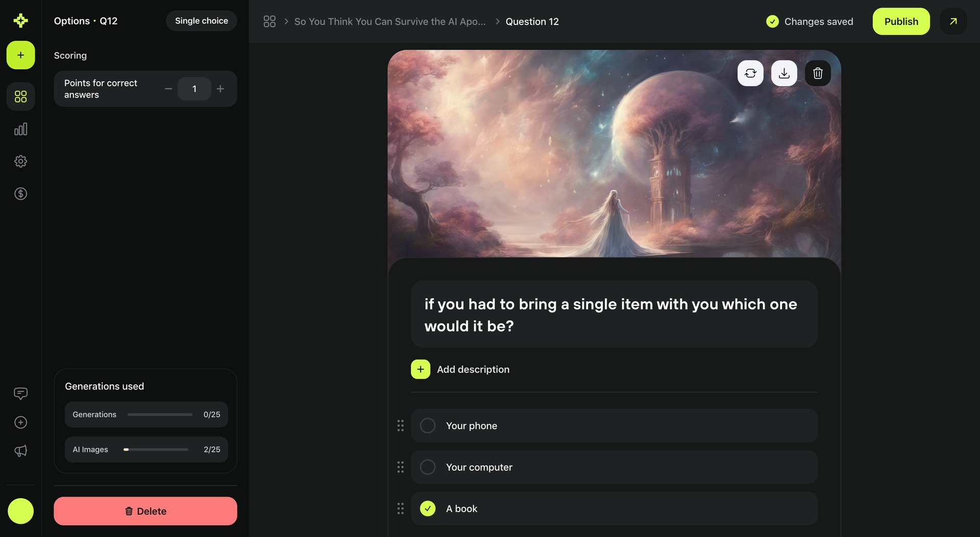This screenshot has width=980, height=537.
Task: Open analytics with the bar chart icon
Action: tap(20, 129)
